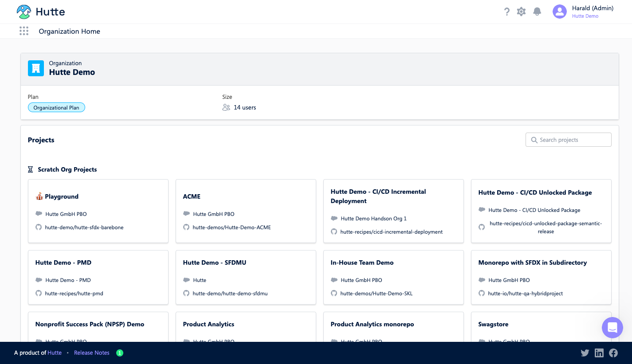Click the Harald user avatar
The height and width of the screenshot is (364, 632).
pos(560,12)
